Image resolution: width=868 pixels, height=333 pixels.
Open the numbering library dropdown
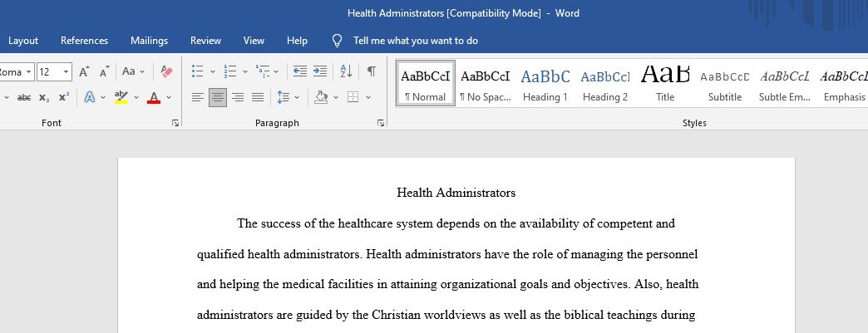click(x=245, y=72)
